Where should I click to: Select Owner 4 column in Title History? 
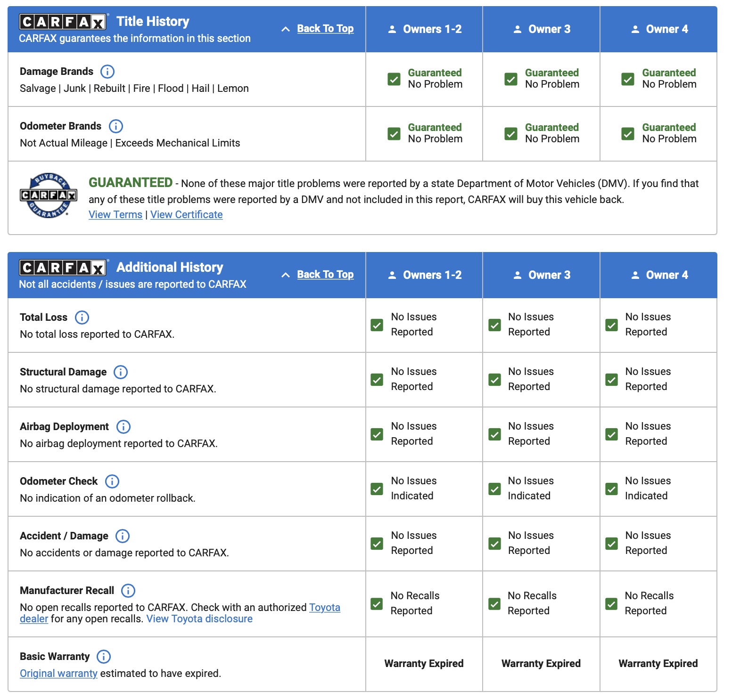click(x=658, y=29)
